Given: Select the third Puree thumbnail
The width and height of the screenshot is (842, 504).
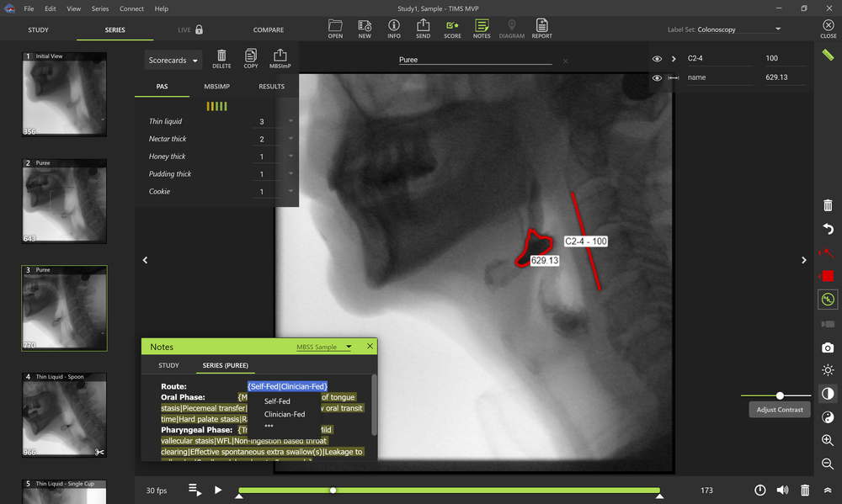Looking at the screenshot, I should tap(64, 308).
